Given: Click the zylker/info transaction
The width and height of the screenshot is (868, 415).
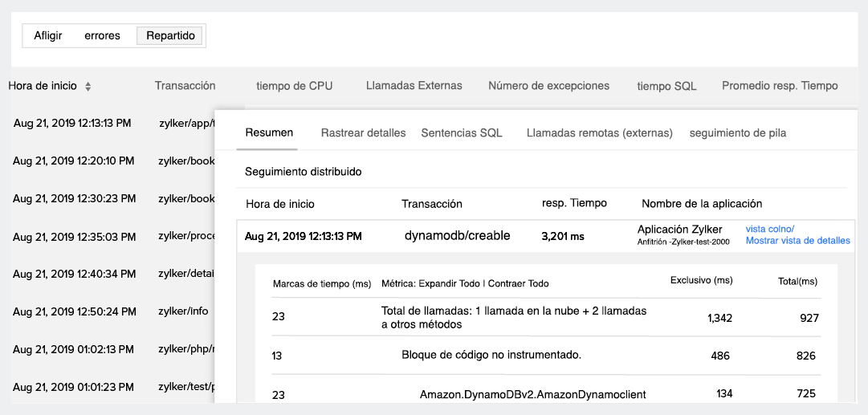Looking at the screenshot, I should pyautogui.click(x=183, y=311).
